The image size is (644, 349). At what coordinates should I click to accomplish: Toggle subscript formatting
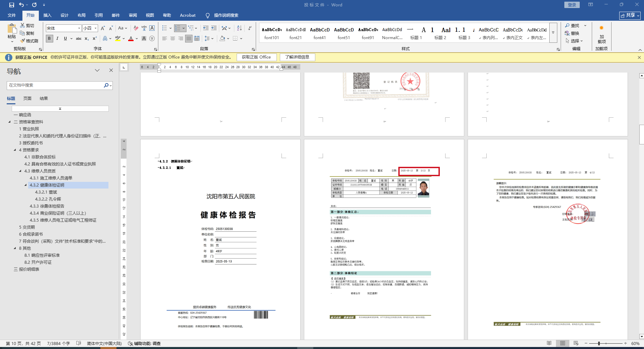87,38
